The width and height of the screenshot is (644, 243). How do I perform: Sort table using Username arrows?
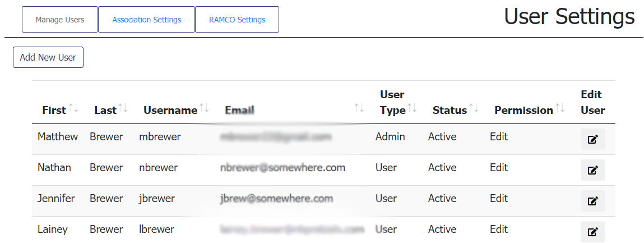pos(204,108)
